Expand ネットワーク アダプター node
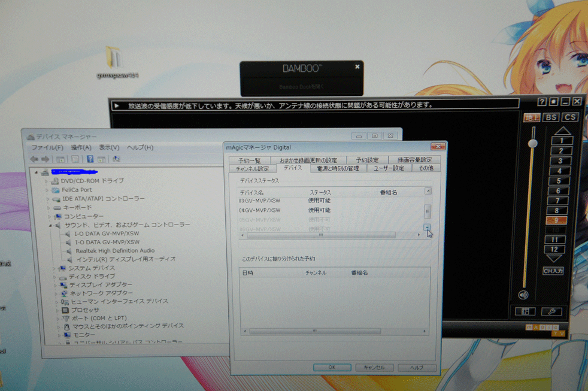 56,293
